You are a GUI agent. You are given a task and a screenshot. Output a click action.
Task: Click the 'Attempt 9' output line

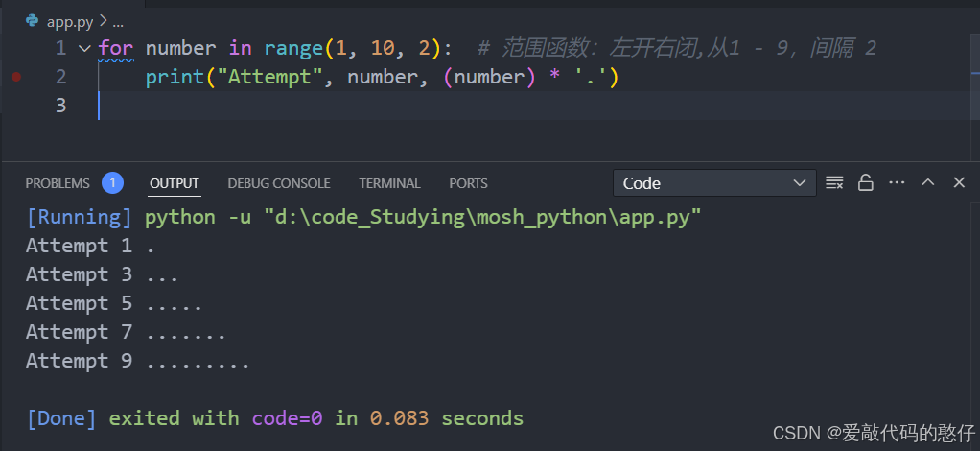(137, 362)
